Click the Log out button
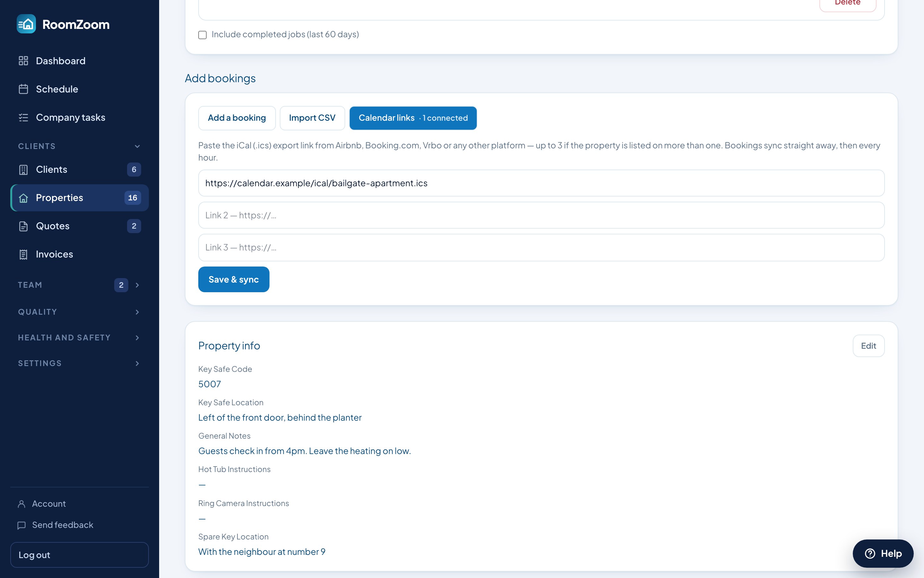 click(80, 555)
